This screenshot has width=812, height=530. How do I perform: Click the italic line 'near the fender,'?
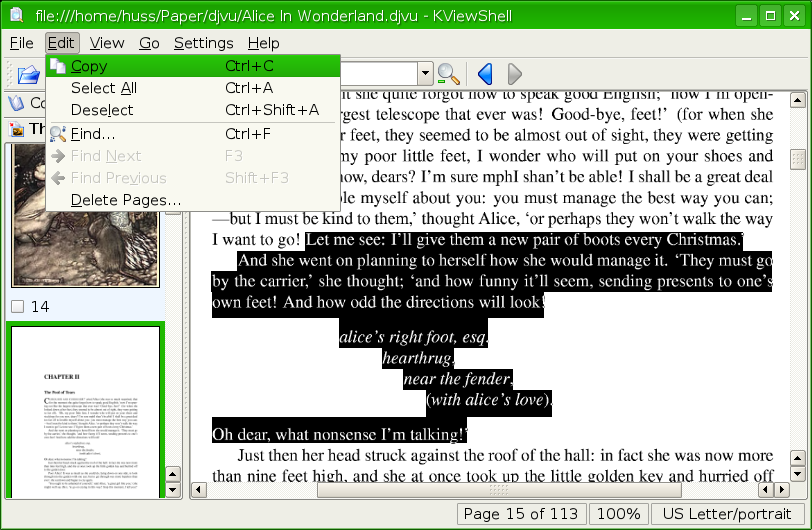(458, 379)
